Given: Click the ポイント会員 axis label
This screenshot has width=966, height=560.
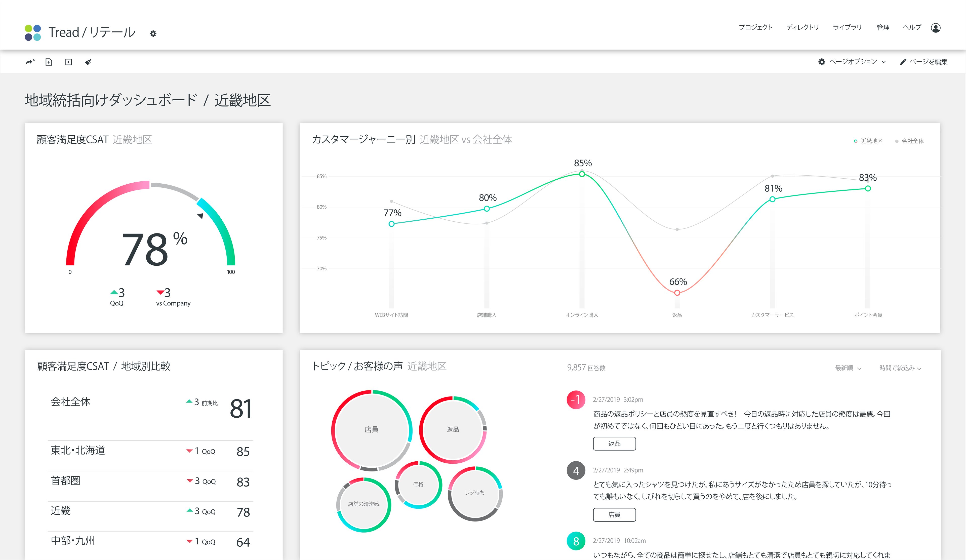Looking at the screenshot, I should [x=868, y=315].
